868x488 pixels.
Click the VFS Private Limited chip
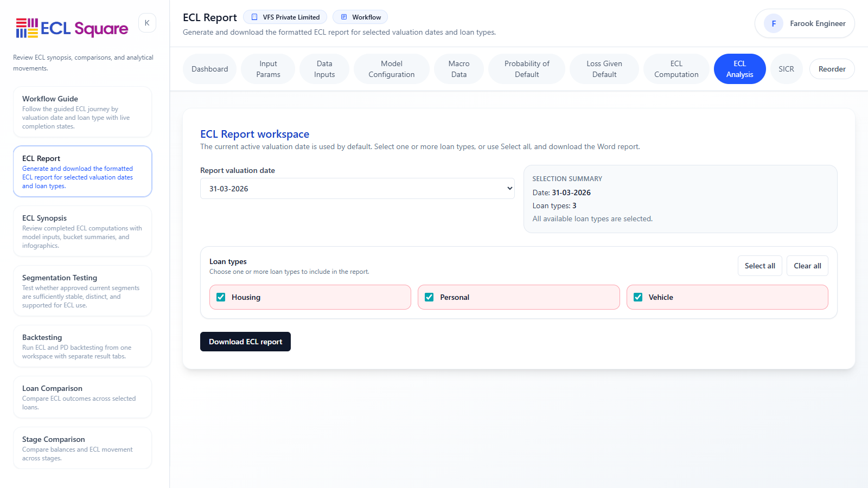(x=285, y=17)
